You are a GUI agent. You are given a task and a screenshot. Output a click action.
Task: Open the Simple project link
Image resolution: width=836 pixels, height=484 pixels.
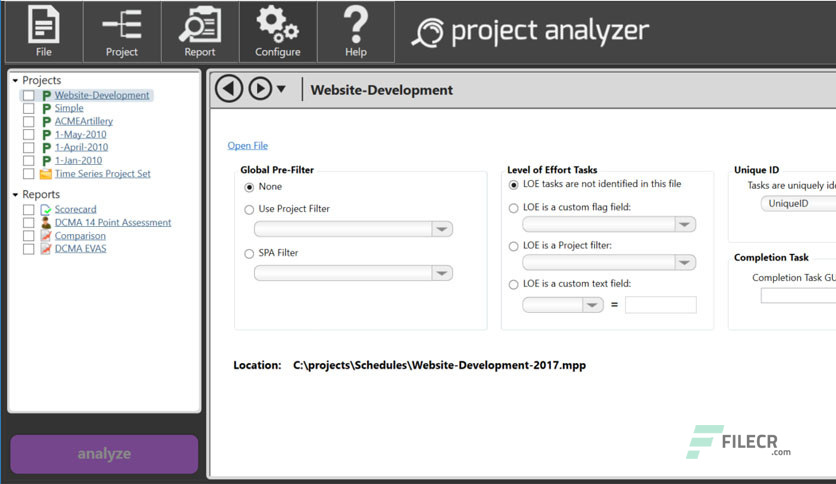point(69,108)
